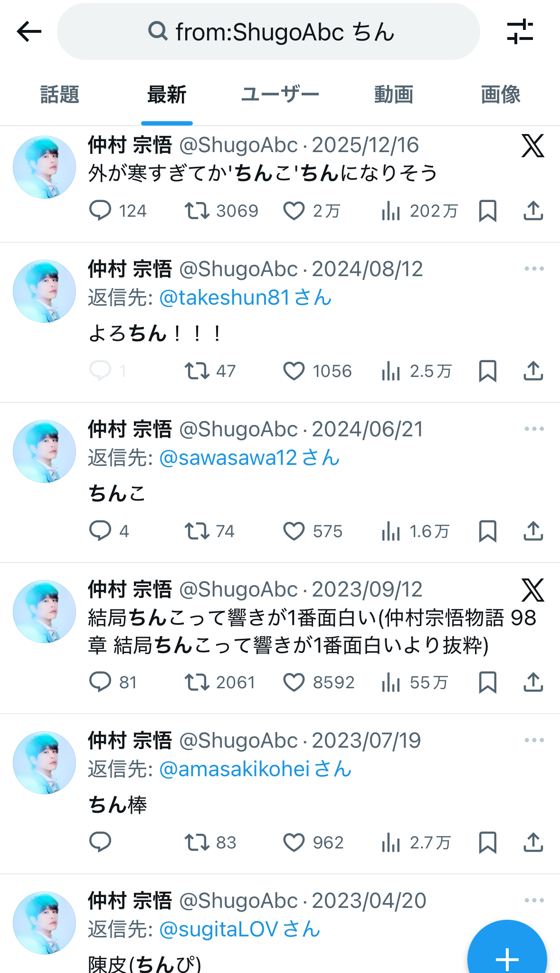This screenshot has height=973, width=560.
Task: Switch to the 話題 tab
Action: tap(59, 95)
